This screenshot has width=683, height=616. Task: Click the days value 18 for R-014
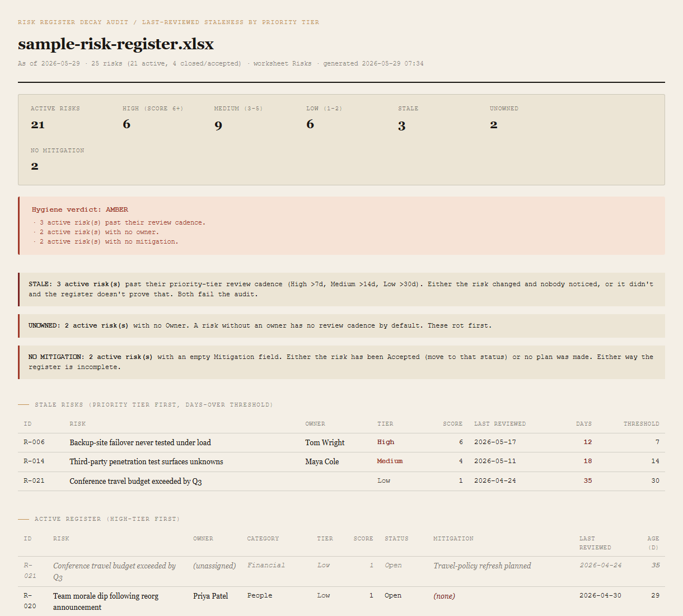pos(587,461)
